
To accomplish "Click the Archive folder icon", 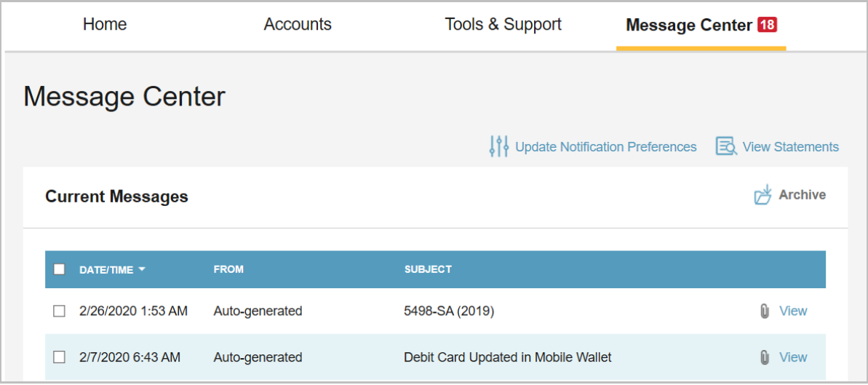I will (763, 195).
